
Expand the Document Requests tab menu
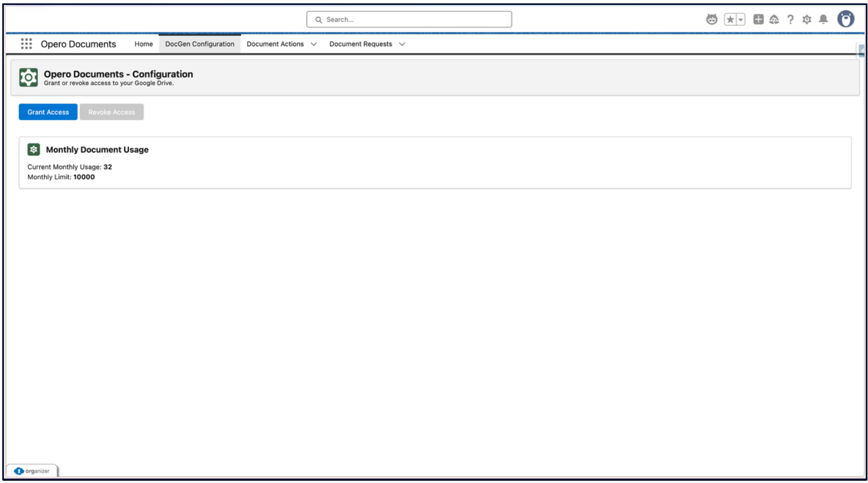pyautogui.click(x=402, y=44)
